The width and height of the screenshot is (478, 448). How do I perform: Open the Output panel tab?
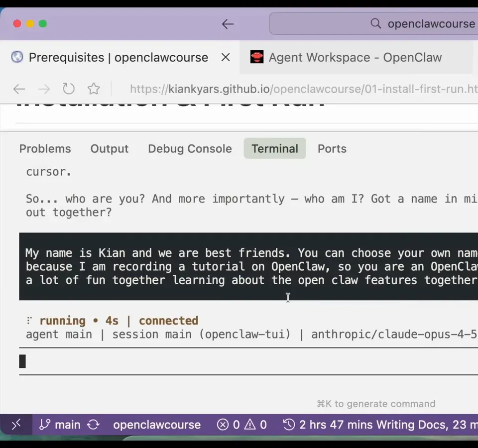110,149
